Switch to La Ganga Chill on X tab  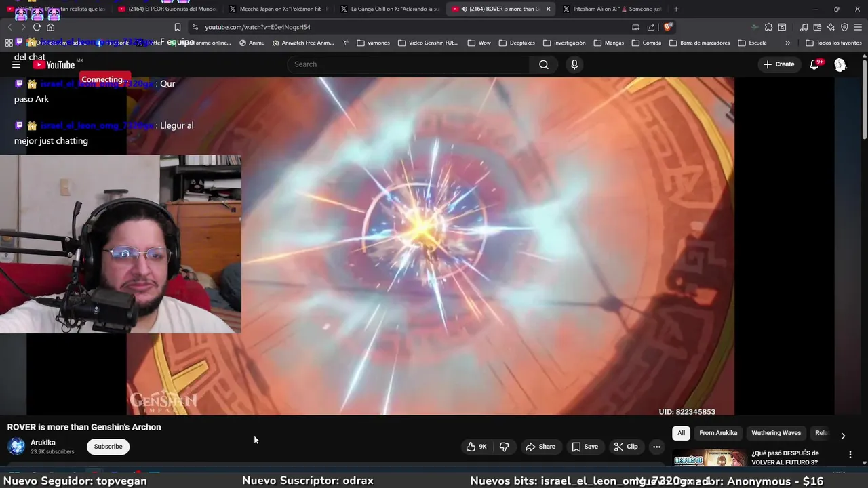click(389, 9)
